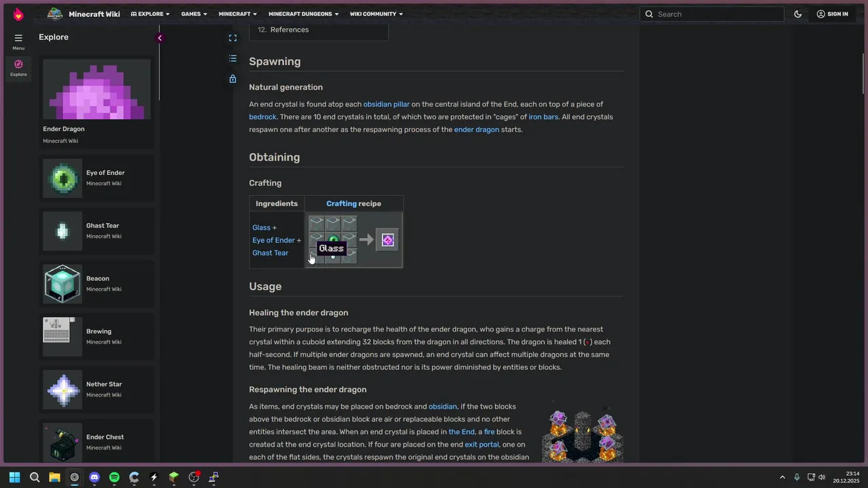This screenshot has height=488, width=868.
Task: Click the microphone tray icon
Action: [797, 477]
